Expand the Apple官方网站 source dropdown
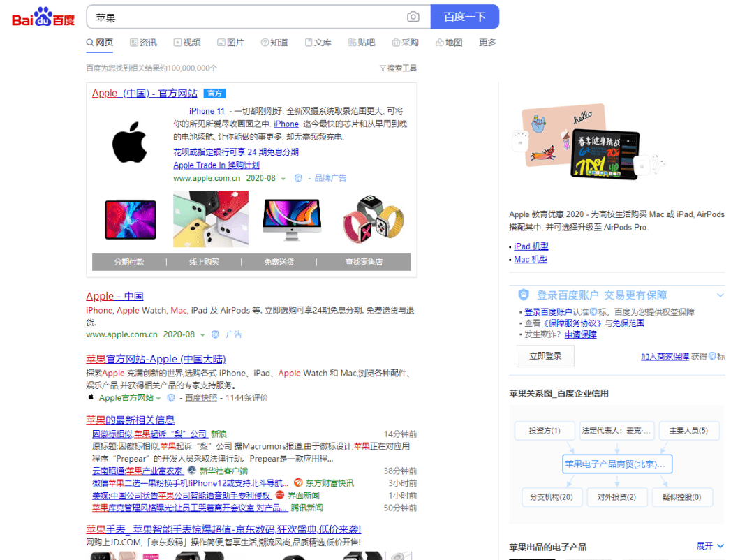Viewport: 754px width, 560px height. pos(158,398)
